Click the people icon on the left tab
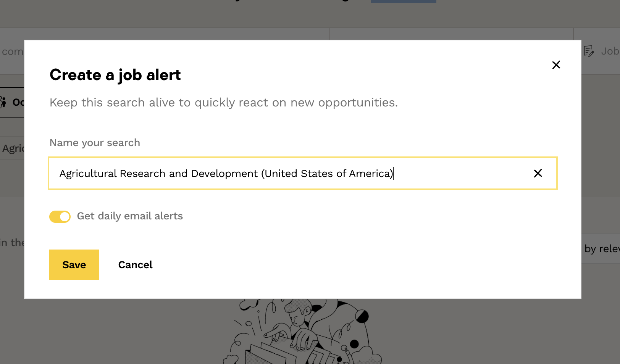Screen dimensions: 620x364 [3, 102]
